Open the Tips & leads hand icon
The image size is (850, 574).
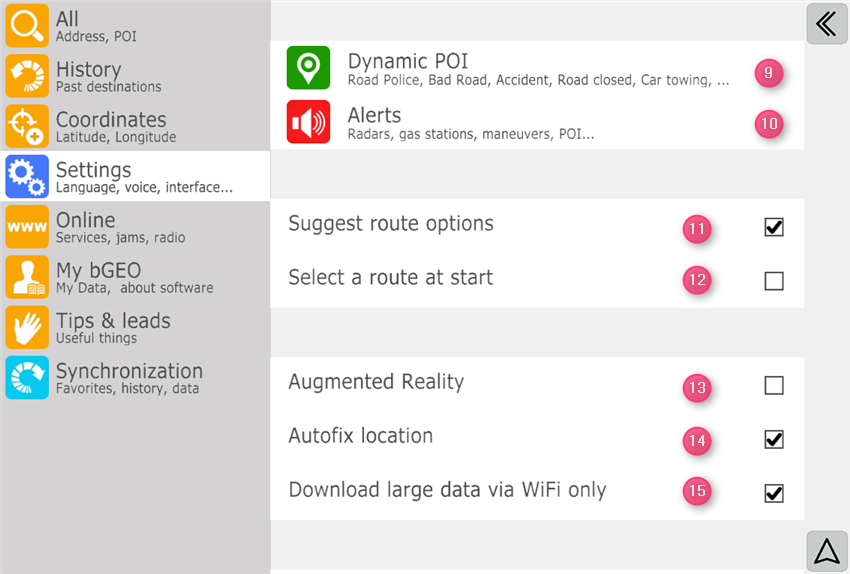[x=27, y=328]
